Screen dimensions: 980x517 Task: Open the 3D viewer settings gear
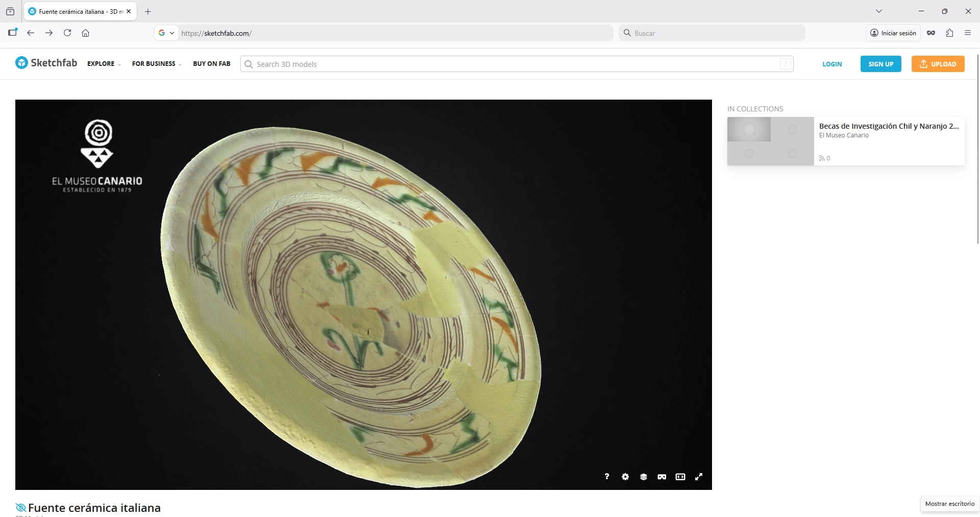point(625,477)
